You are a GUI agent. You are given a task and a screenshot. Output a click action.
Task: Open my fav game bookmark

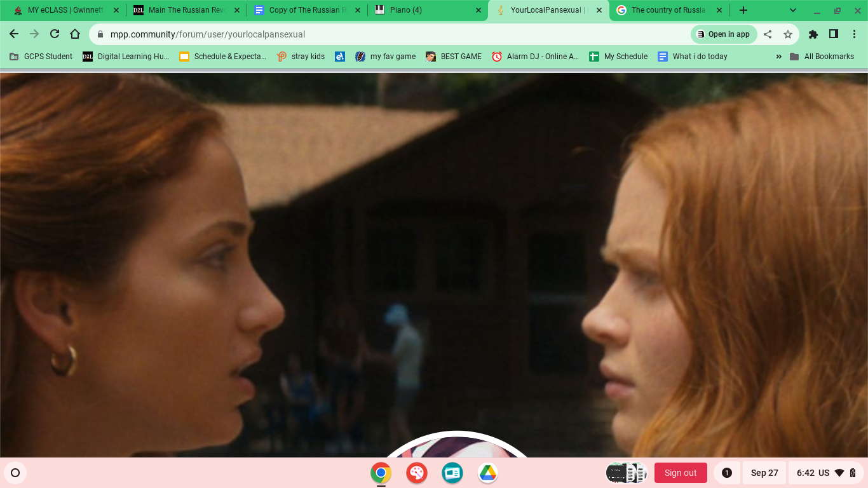(x=385, y=57)
